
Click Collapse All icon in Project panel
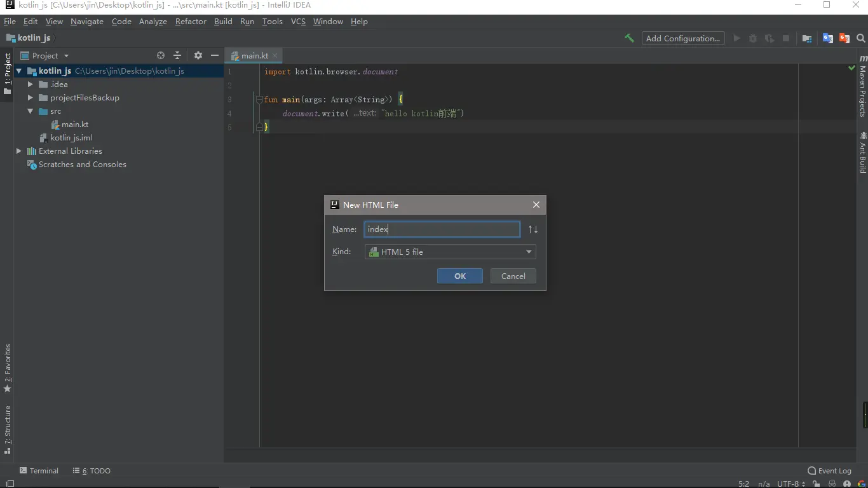(177, 55)
